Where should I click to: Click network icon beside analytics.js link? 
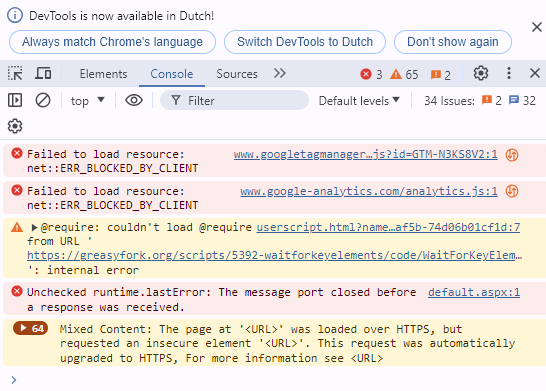point(512,191)
